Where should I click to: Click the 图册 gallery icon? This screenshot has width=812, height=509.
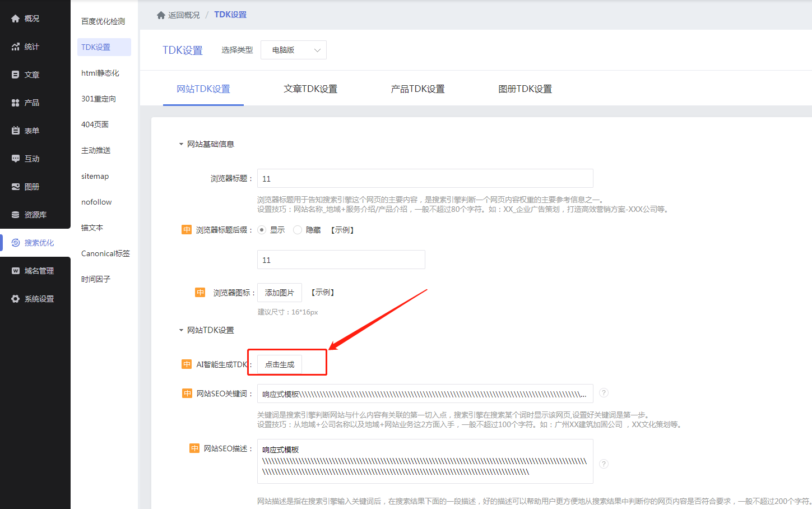pyautogui.click(x=16, y=187)
